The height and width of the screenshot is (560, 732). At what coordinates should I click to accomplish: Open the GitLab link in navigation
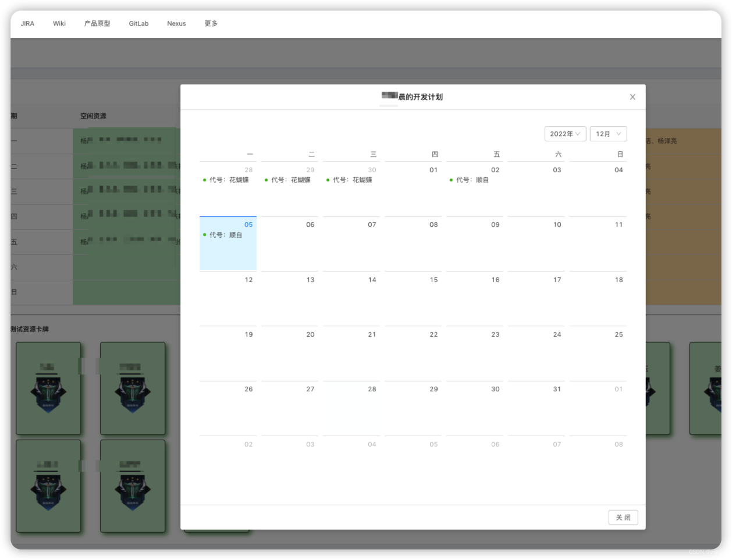138,23
